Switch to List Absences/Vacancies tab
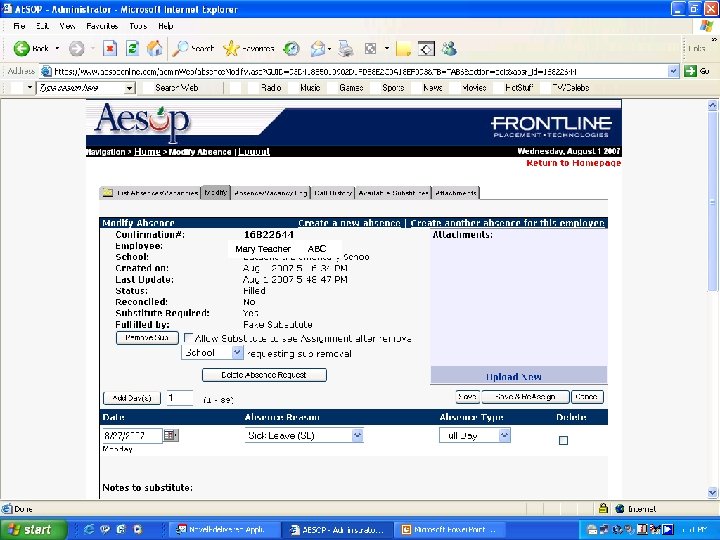 pos(150,193)
